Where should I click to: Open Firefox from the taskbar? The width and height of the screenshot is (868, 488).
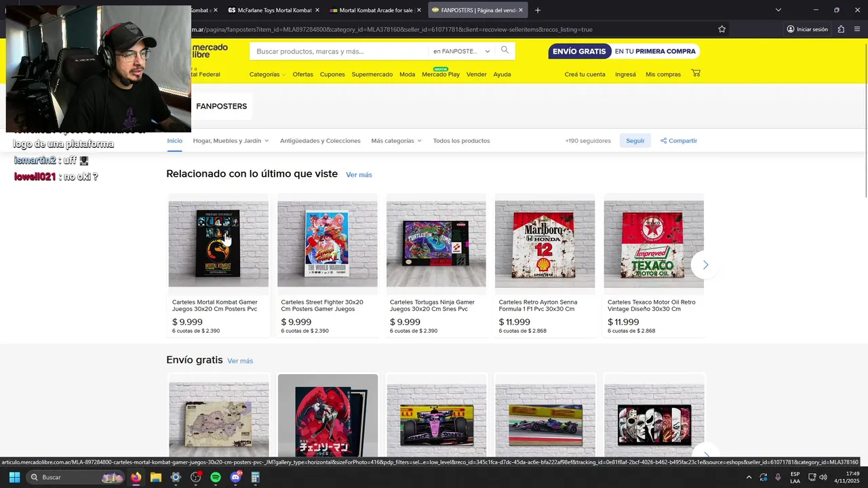(x=136, y=477)
